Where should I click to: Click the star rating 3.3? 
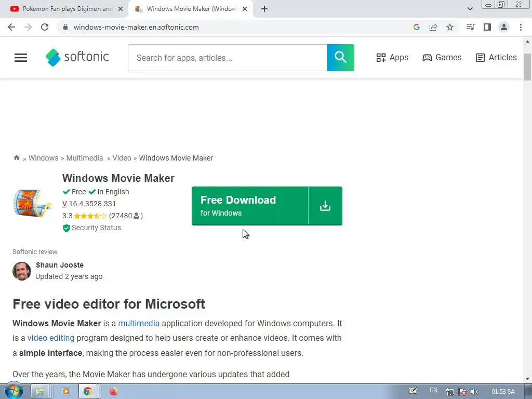point(90,216)
